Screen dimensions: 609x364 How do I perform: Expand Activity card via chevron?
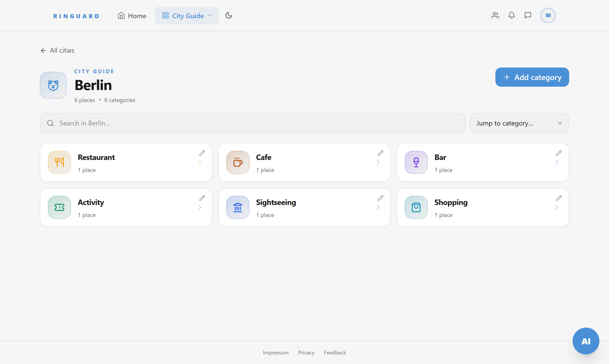click(x=200, y=208)
